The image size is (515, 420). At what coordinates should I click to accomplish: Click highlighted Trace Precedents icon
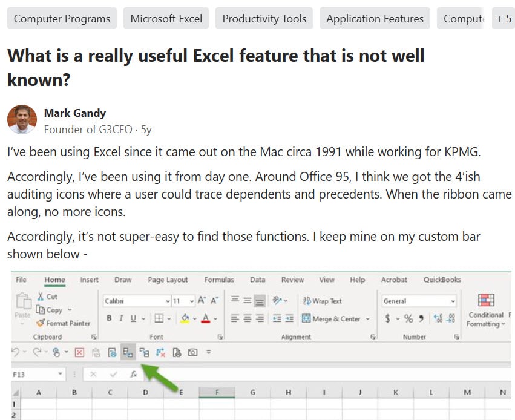pos(128,352)
